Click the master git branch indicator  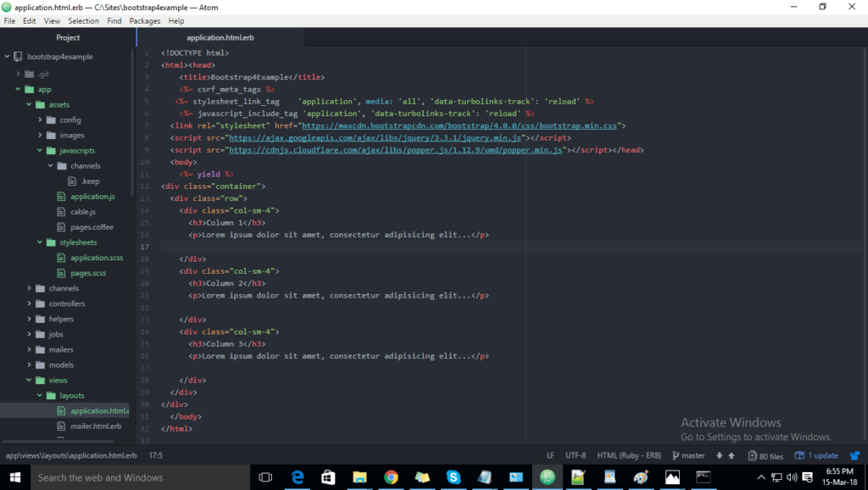tap(688, 456)
